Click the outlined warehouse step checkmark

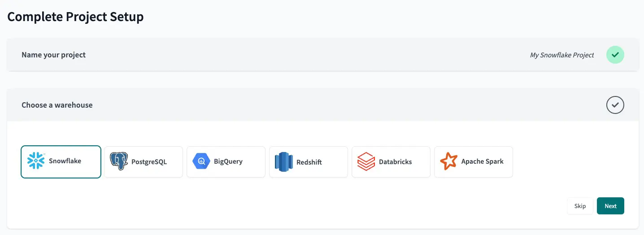tap(615, 105)
